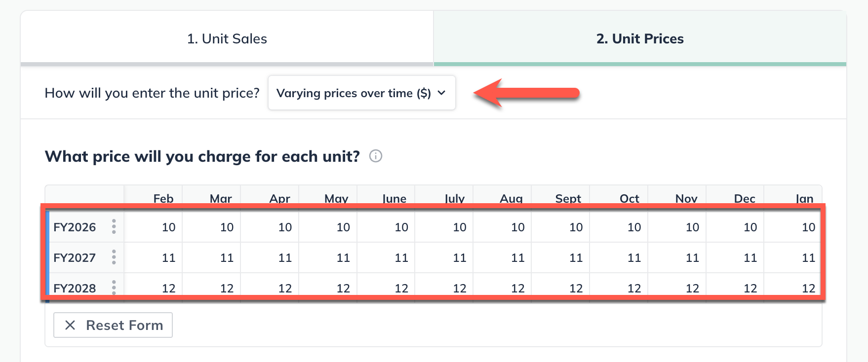Viewport: 868px width, 362px height.
Task: Click the X icon inside Reset Form
Action: (x=70, y=325)
